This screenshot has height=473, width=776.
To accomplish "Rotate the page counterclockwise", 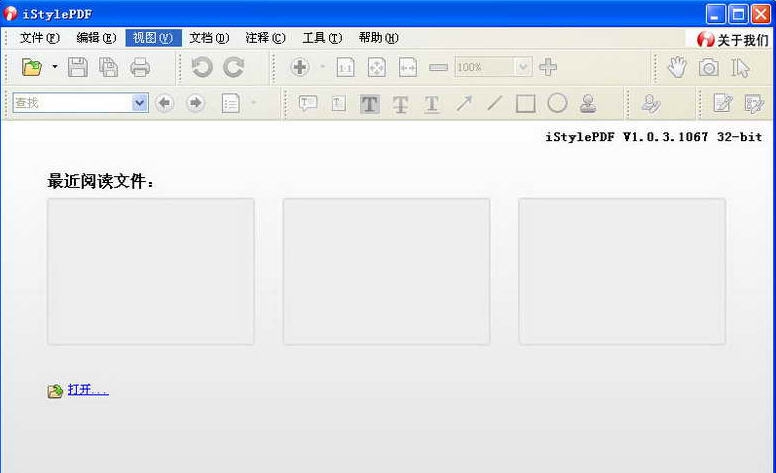I will [202, 67].
